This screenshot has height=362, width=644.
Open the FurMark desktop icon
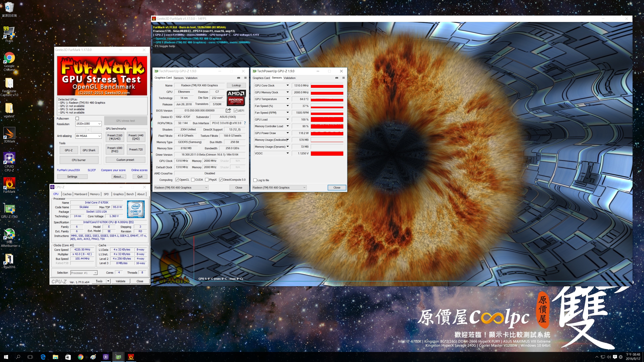pyautogui.click(x=9, y=185)
